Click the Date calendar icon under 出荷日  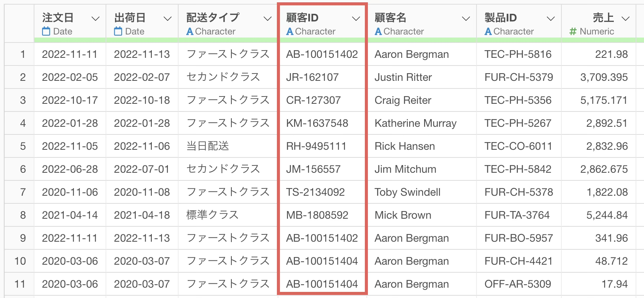pos(118,31)
